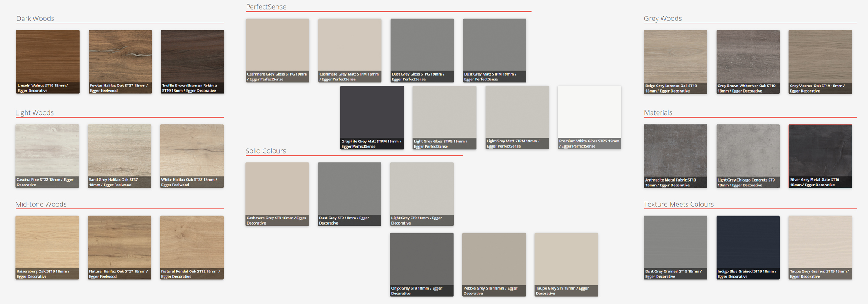Click the "Solid Colours" section heading
868x304 pixels.
[x=266, y=151]
